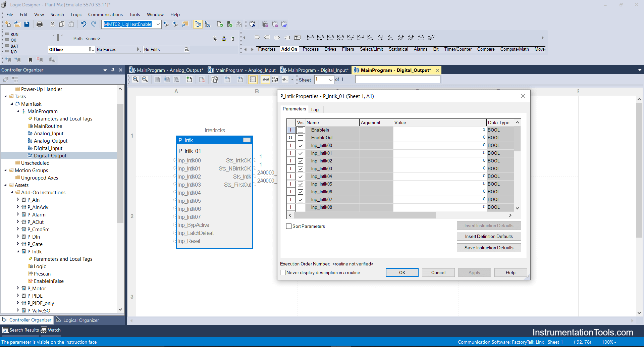644x347 pixels.
Task: Save the project with the floppy disk icon
Action: click(x=27, y=24)
